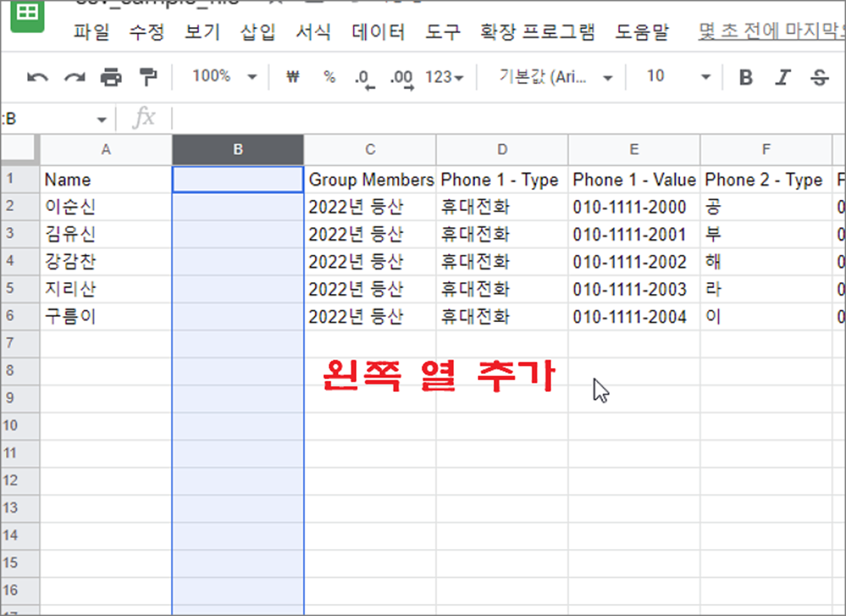Click the Phone 1 - Type cell
The height and width of the screenshot is (616, 846).
coord(502,179)
